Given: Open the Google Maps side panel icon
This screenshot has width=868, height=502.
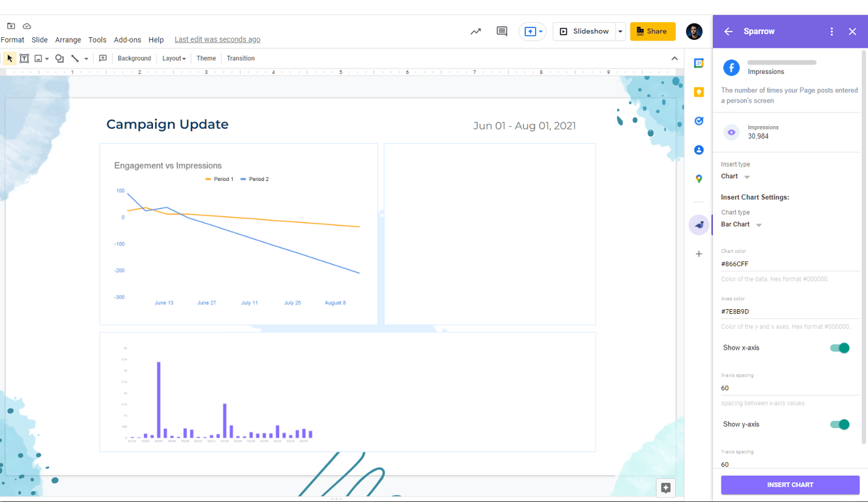Looking at the screenshot, I should click(699, 178).
